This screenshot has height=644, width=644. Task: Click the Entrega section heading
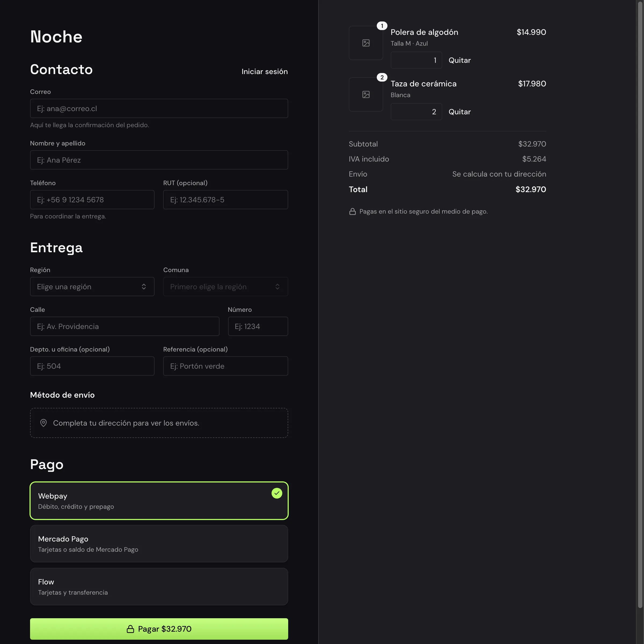pos(56,248)
